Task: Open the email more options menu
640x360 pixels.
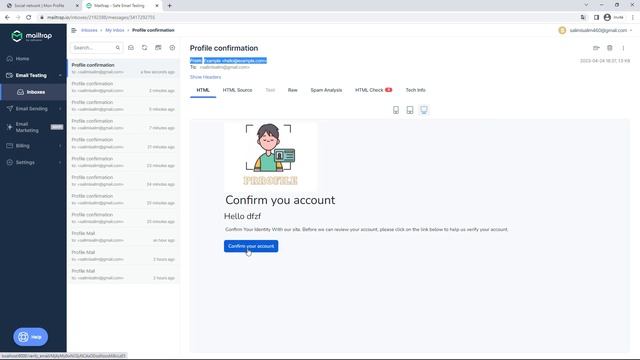Action: pos(623,48)
